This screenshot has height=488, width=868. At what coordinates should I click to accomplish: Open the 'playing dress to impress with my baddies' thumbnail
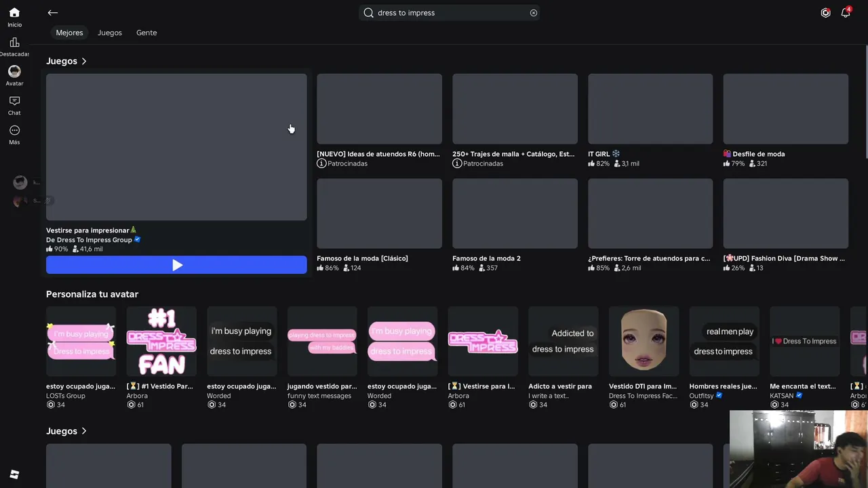tap(322, 341)
